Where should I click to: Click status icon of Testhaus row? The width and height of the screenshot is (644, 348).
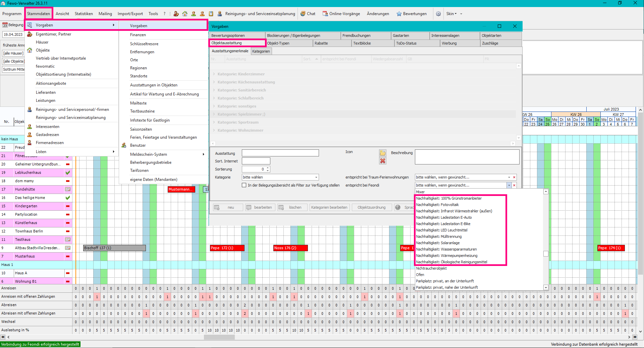pyautogui.click(x=68, y=239)
